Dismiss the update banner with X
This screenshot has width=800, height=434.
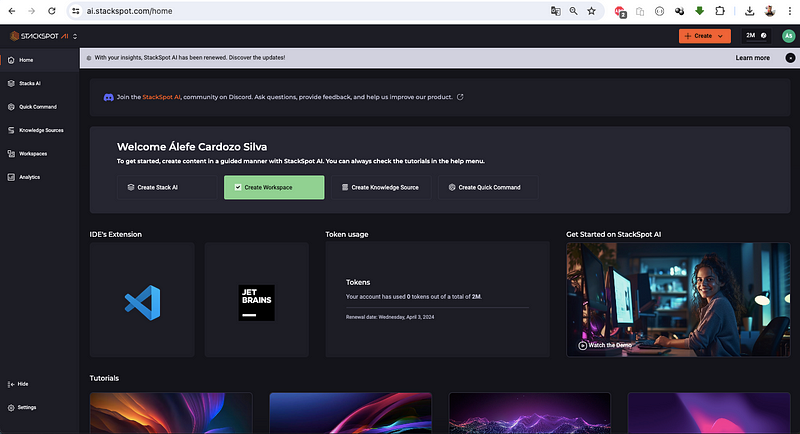[x=790, y=58]
